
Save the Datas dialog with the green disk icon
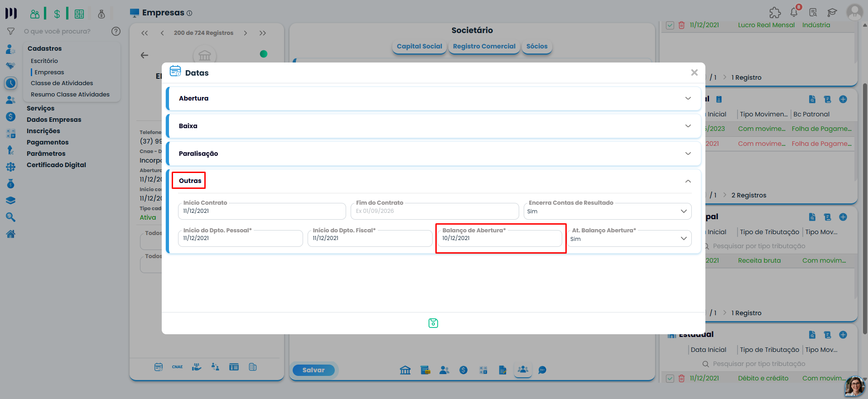pos(433,323)
